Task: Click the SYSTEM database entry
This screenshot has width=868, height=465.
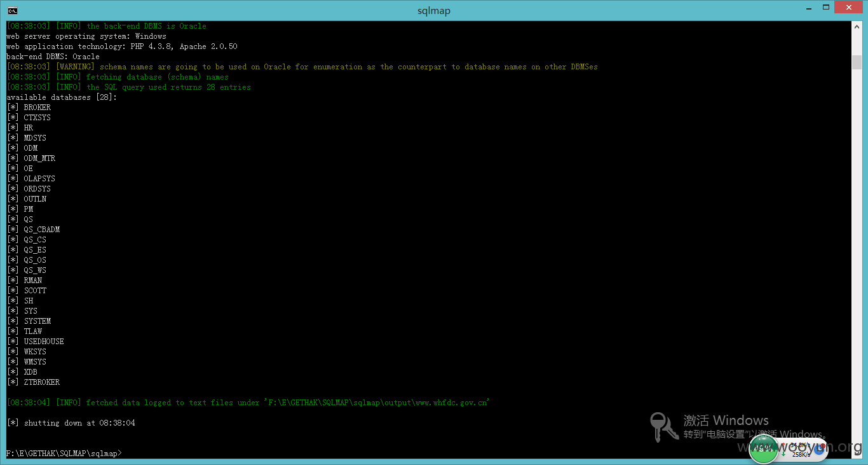Action: [29, 321]
